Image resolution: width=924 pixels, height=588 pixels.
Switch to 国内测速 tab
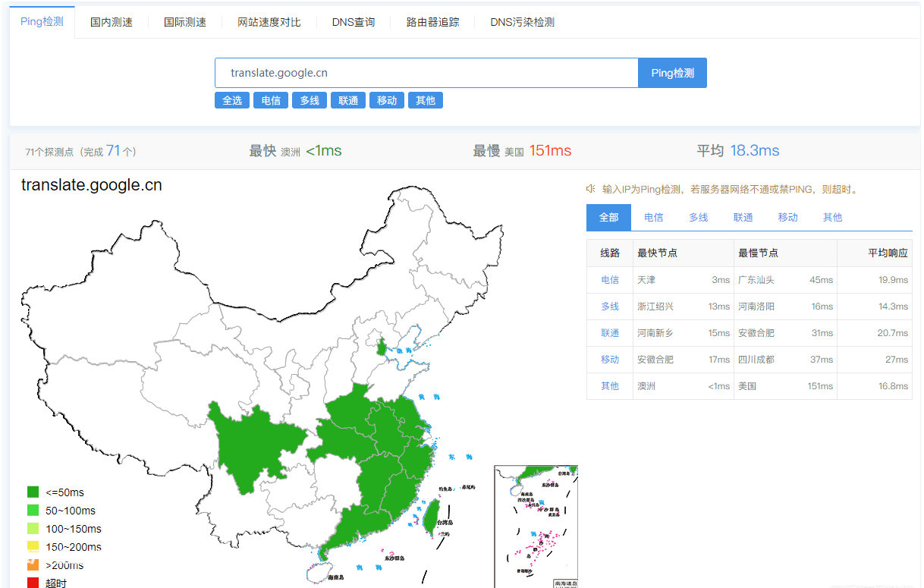pos(112,22)
